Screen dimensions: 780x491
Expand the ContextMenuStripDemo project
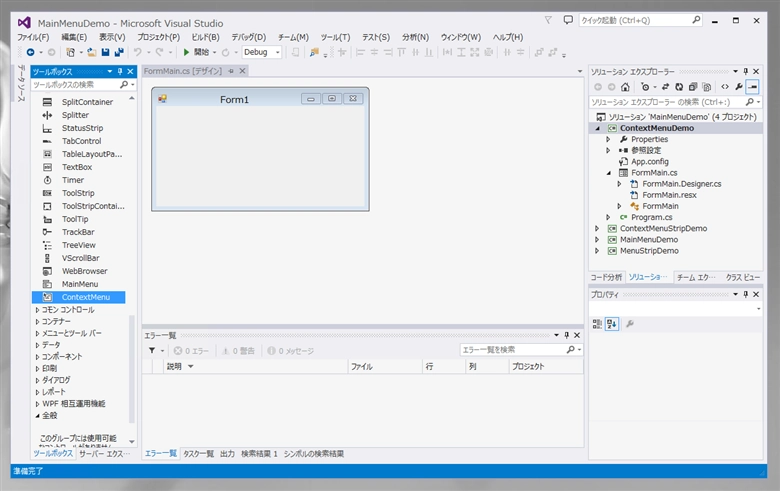coord(597,228)
